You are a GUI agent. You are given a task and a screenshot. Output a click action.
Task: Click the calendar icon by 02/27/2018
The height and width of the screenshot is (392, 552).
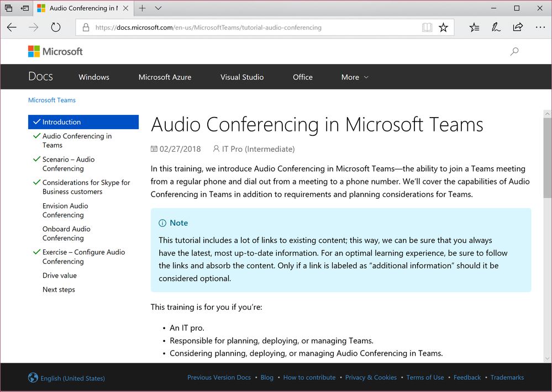(x=154, y=149)
